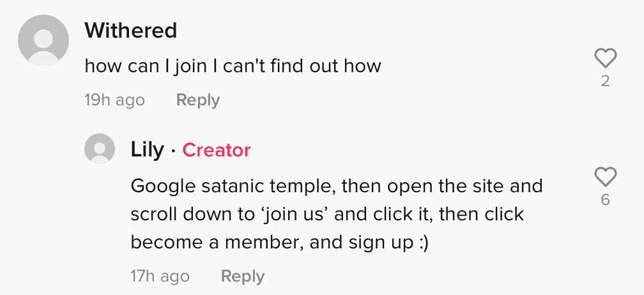This screenshot has height=295, width=644.
Task: Reply to Lily's comment
Action: (x=243, y=276)
